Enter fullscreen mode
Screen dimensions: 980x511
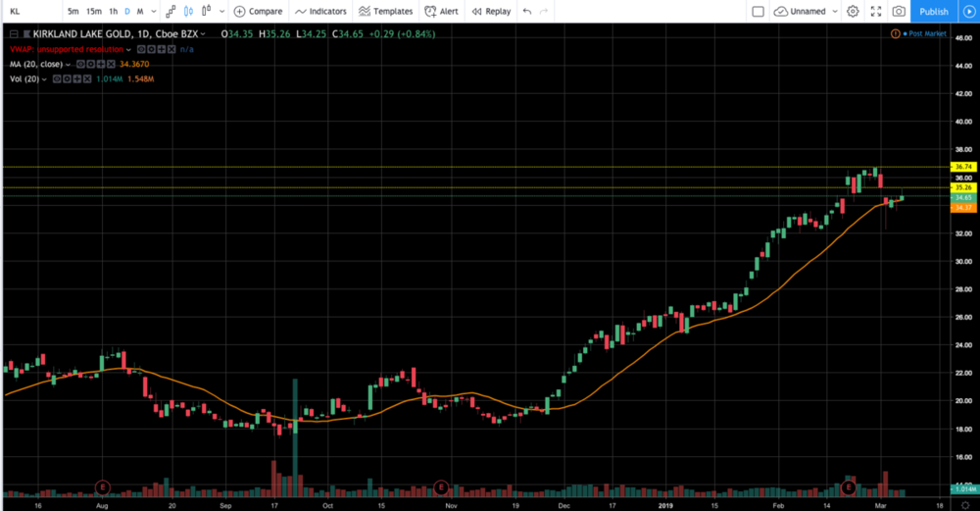(876, 12)
